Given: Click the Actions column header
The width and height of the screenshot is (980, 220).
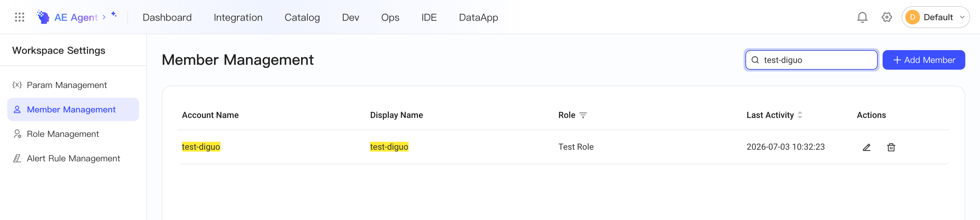Looking at the screenshot, I should pos(871,115).
